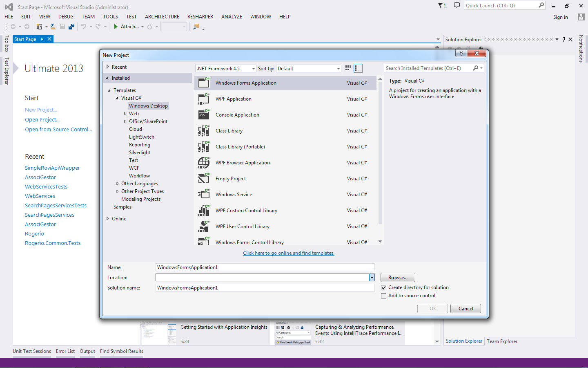The height and width of the screenshot is (368, 588).
Task: Expand the Other Languages node
Action: click(117, 184)
